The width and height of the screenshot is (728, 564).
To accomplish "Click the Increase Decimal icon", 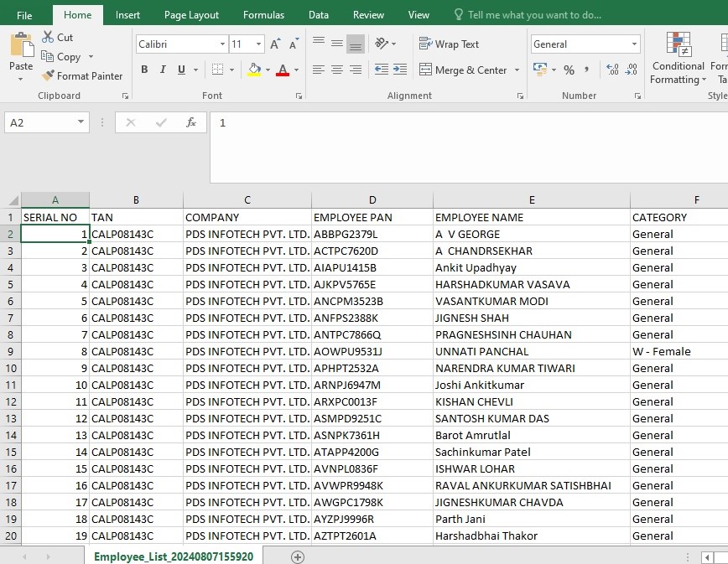I will [x=613, y=70].
